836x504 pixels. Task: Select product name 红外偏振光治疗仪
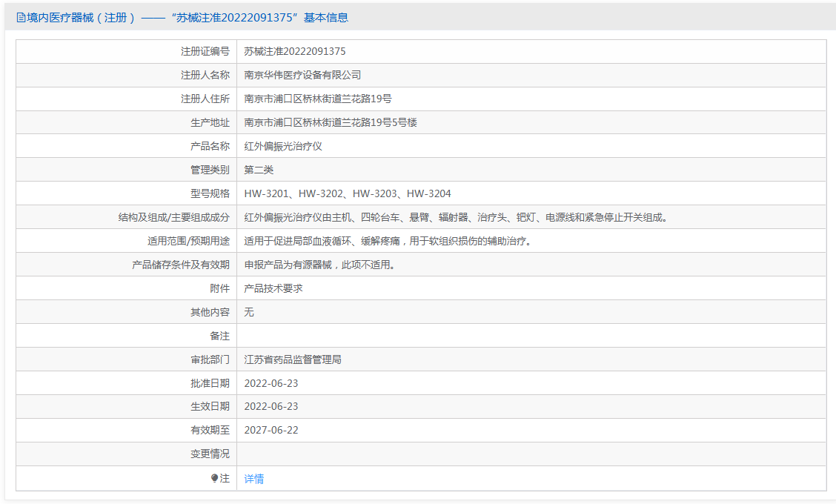click(283, 146)
